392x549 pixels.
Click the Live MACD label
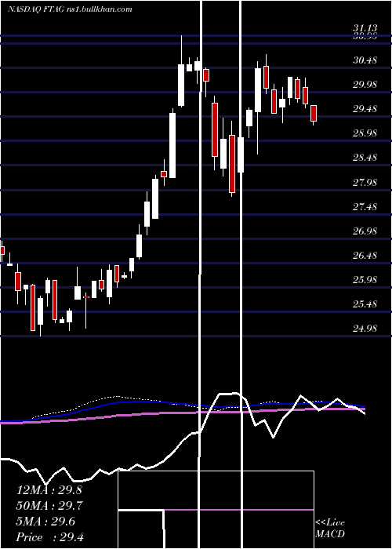[x=330, y=528]
